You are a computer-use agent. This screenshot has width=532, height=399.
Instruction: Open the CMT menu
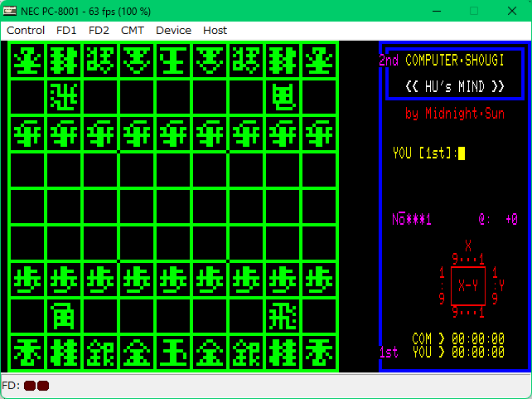133,31
